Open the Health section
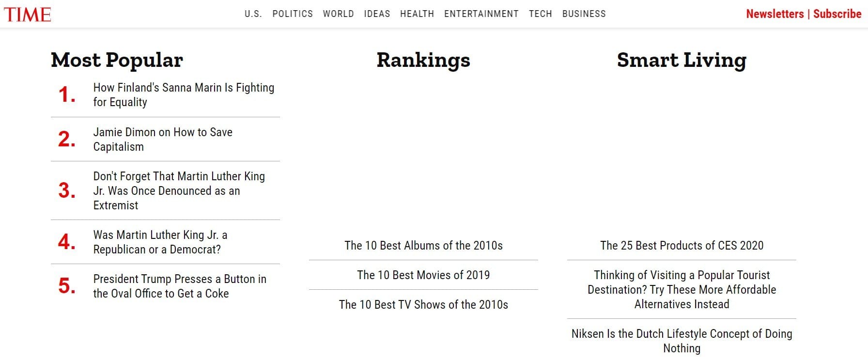 pyautogui.click(x=417, y=14)
